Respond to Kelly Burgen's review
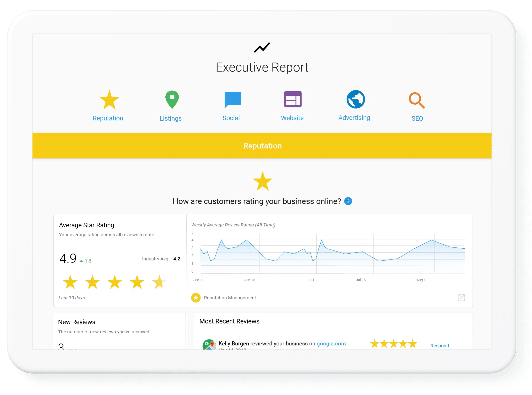The image size is (532, 395). pos(440,346)
